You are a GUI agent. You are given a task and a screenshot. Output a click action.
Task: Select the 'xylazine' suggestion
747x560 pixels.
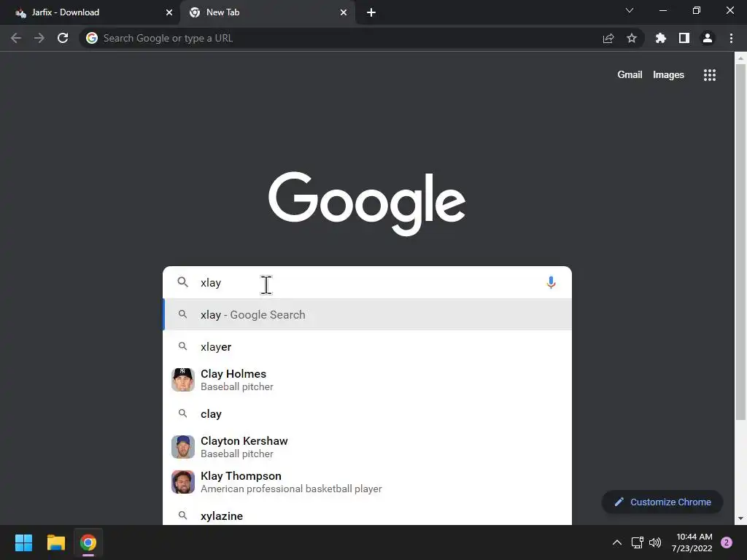367,516
